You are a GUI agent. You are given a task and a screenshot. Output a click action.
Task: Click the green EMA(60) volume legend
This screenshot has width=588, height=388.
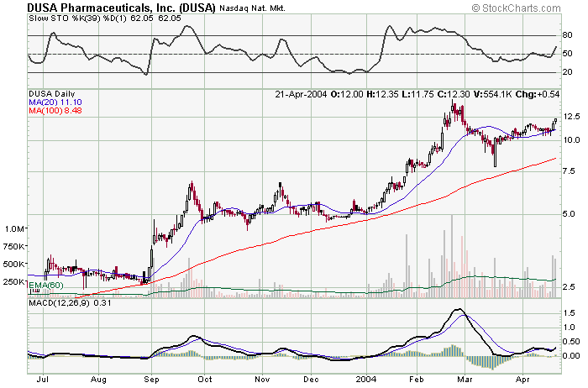click(46, 286)
